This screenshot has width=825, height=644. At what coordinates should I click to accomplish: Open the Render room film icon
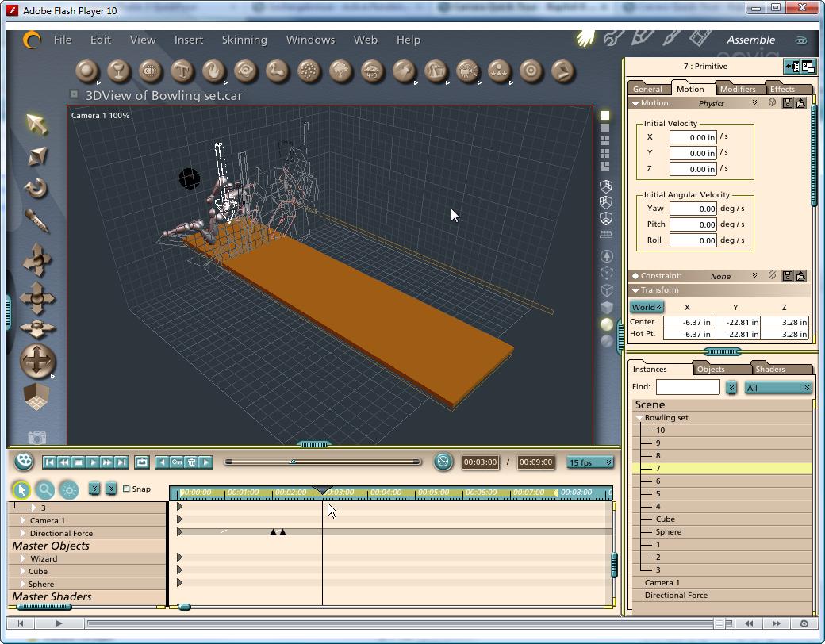click(x=700, y=38)
